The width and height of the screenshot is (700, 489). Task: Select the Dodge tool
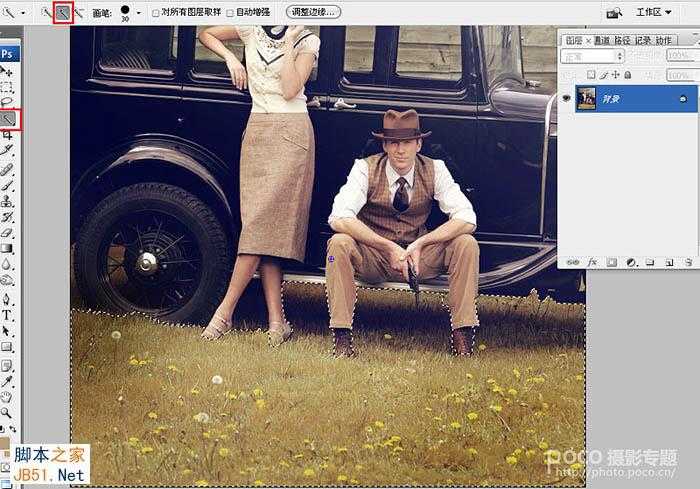[x=7, y=280]
